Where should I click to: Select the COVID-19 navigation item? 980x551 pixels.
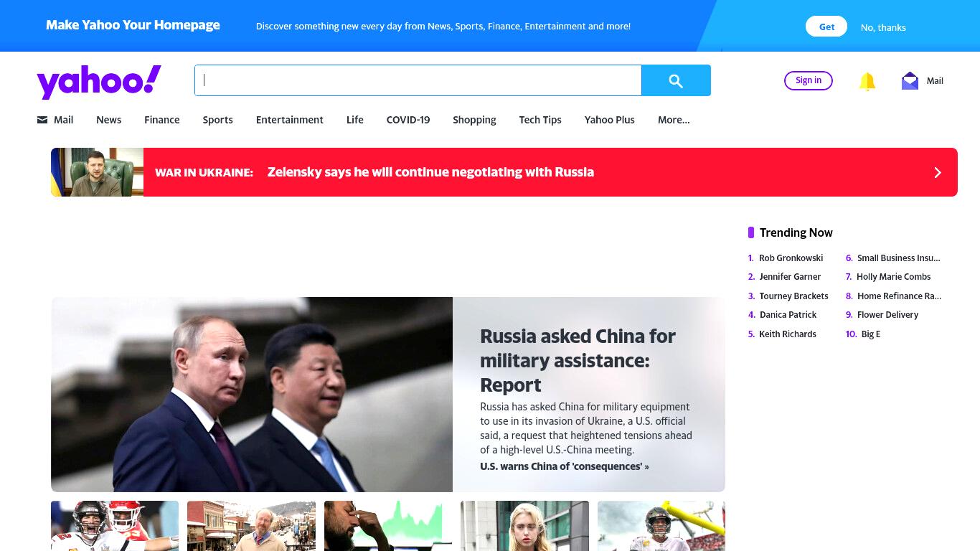(x=408, y=120)
